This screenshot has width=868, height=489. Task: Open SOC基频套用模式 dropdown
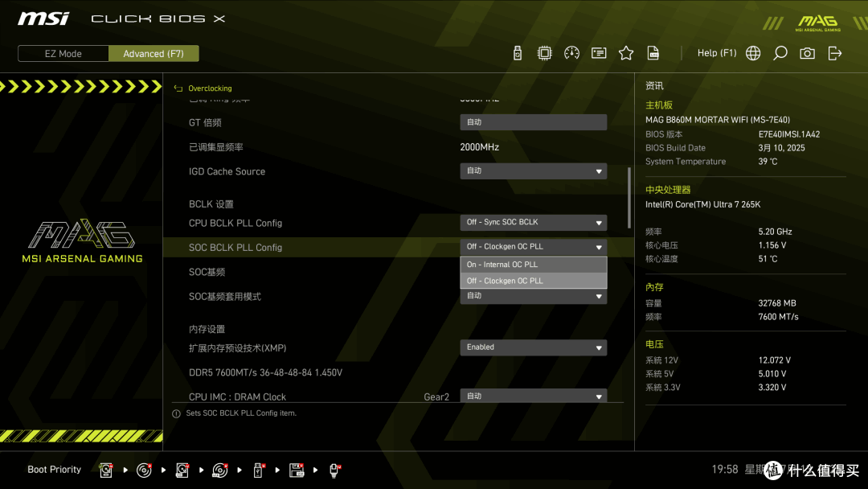pyautogui.click(x=533, y=296)
